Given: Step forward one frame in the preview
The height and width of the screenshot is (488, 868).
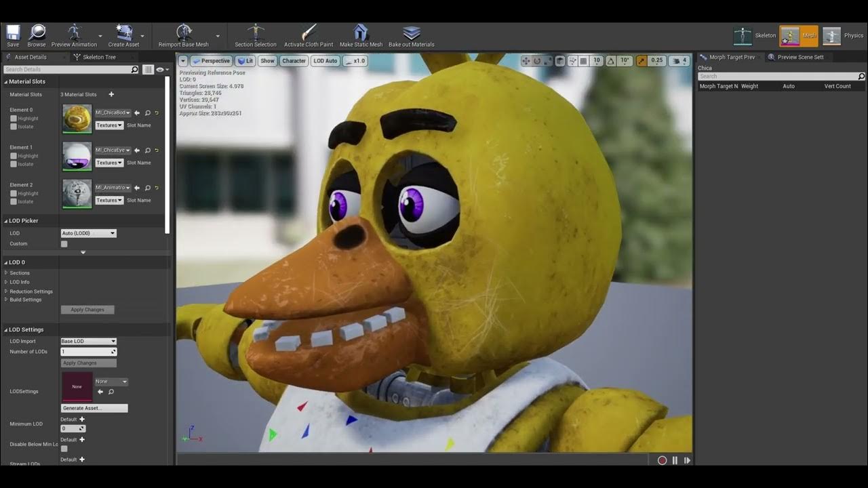Looking at the screenshot, I should pos(687,460).
